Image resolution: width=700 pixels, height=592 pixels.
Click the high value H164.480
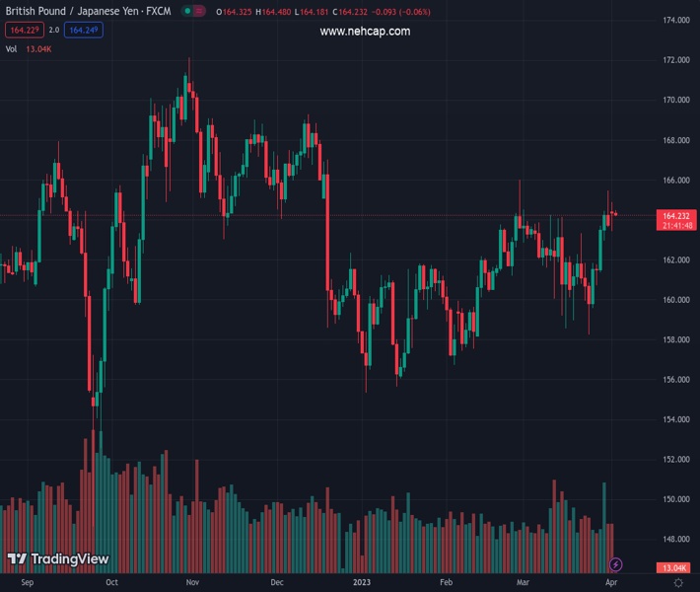(x=273, y=12)
